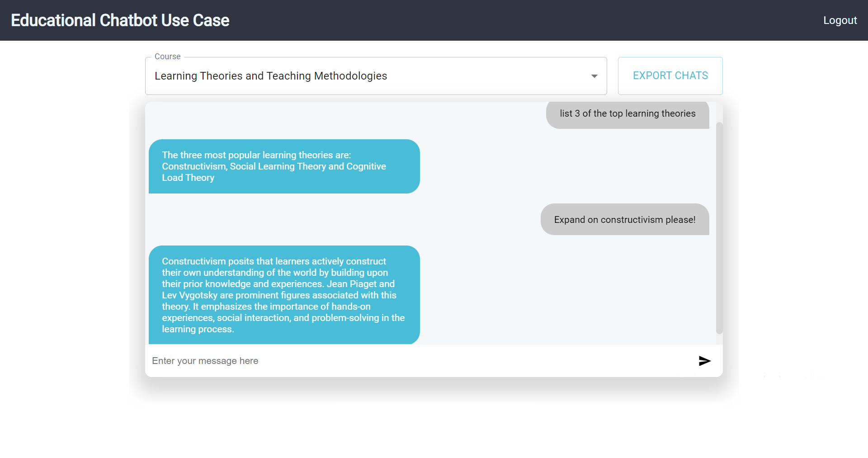Select the 'list 3 of the top learning theories' message
This screenshot has width=868, height=458.
[627, 114]
